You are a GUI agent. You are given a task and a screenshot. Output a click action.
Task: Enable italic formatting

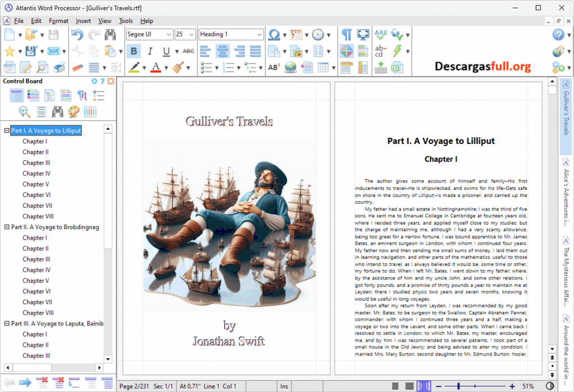pyautogui.click(x=150, y=50)
